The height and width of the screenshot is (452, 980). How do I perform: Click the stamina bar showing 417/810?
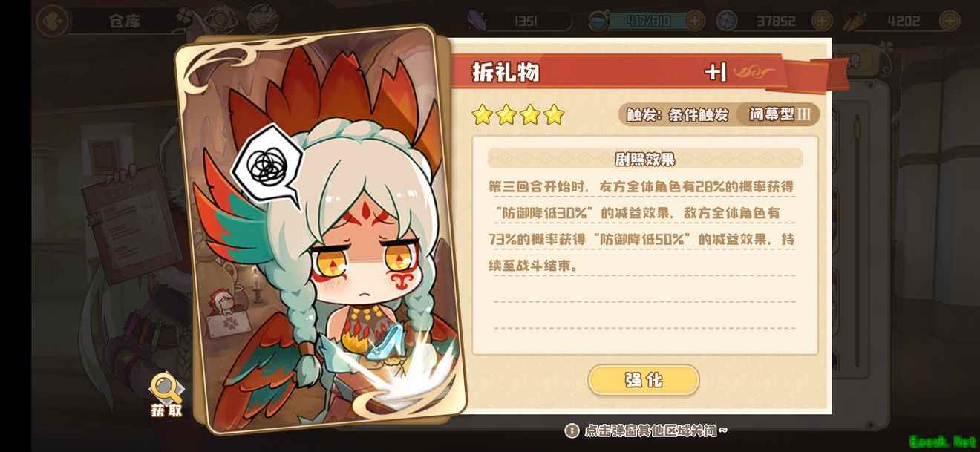tap(641, 21)
